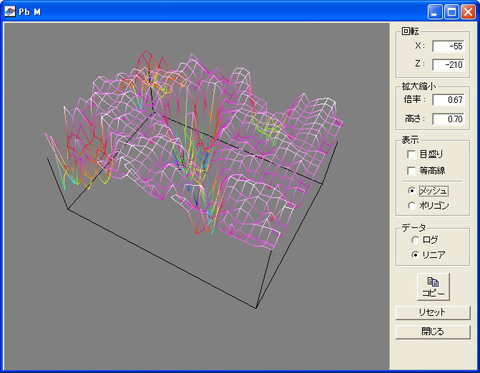Image resolution: width=480 pixels, height=373 pixels.
Task: Enable the 目盛り scale checkbox
Action: pos(411,154)
